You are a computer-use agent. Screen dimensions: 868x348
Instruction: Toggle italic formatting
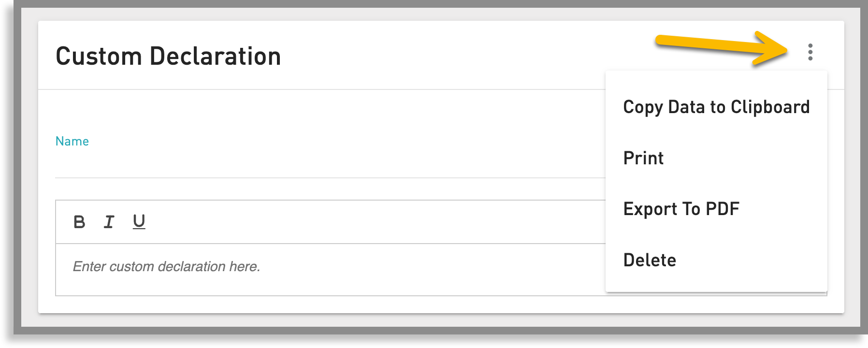[x=109, y=222]
